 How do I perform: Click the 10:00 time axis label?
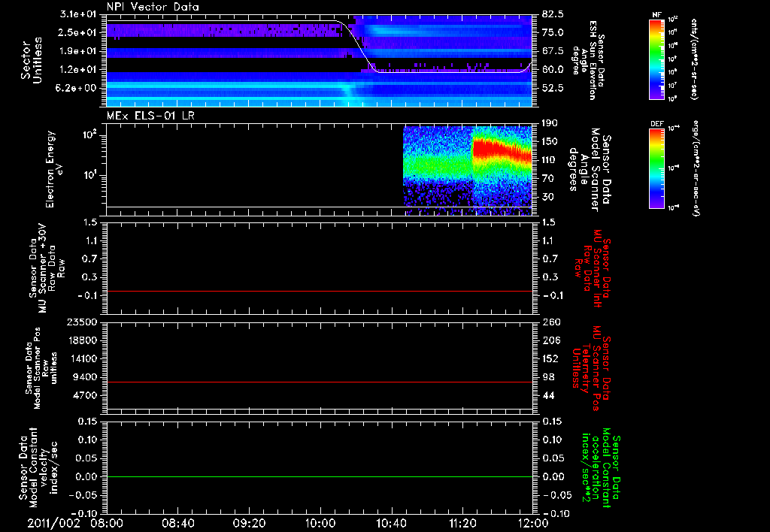(320, 521)
